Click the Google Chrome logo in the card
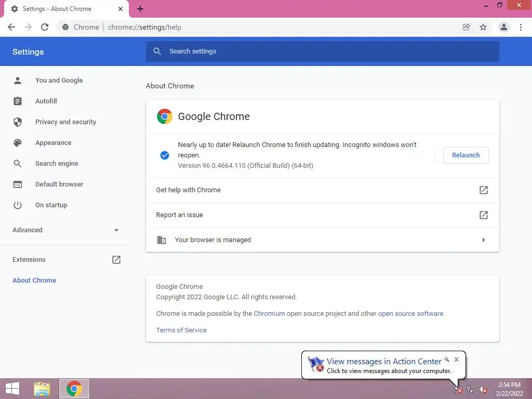 pyautogui.click(x=165, y=116)
